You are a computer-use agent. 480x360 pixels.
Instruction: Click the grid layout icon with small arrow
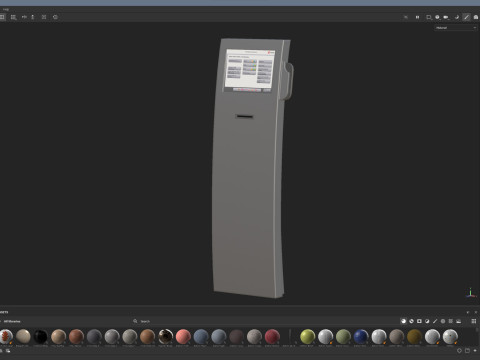[x=13, y=17]
